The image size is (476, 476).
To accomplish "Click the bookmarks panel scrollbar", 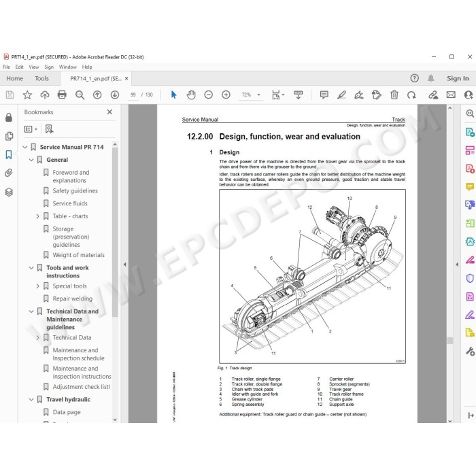I will pos(115,232).
